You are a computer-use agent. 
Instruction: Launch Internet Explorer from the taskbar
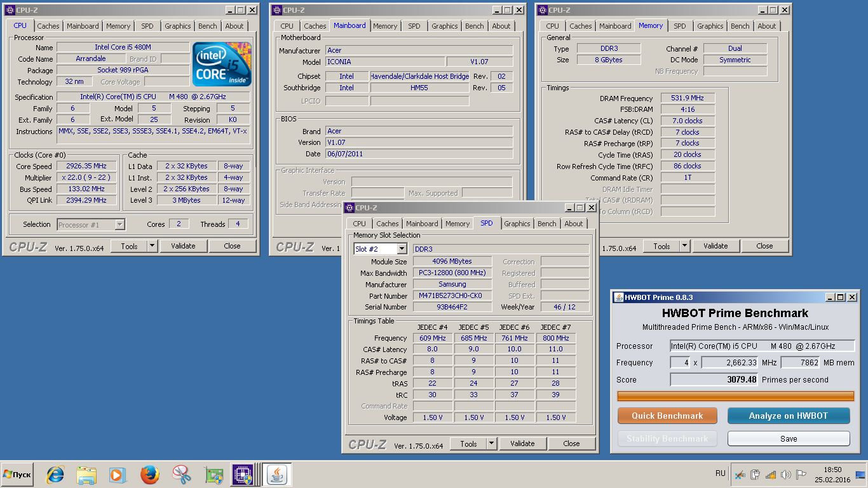pyautogui.click(x=56, y=475)
